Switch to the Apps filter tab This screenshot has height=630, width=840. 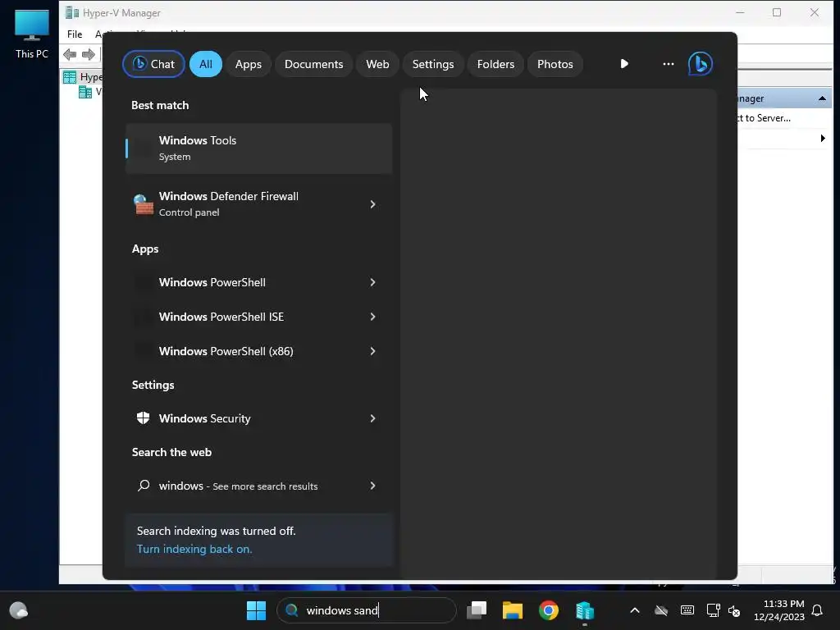[x=248, y=64]
